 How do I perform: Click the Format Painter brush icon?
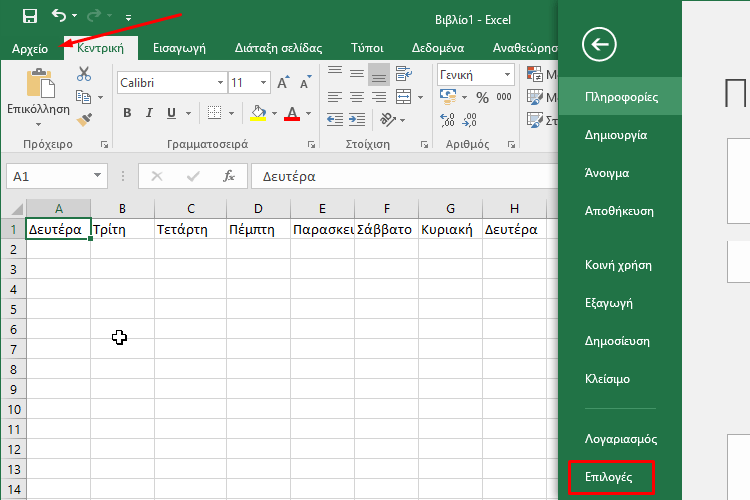pos(84,119)
